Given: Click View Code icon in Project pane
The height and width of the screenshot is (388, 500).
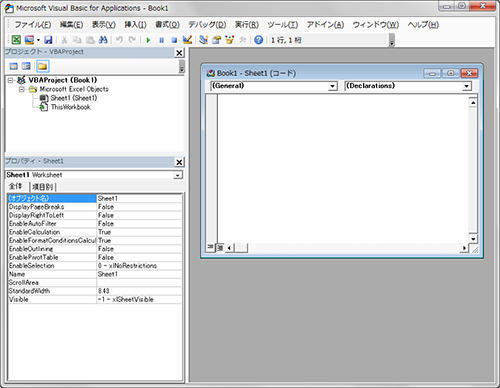Looking at the screenshot, I should [14, 66].
